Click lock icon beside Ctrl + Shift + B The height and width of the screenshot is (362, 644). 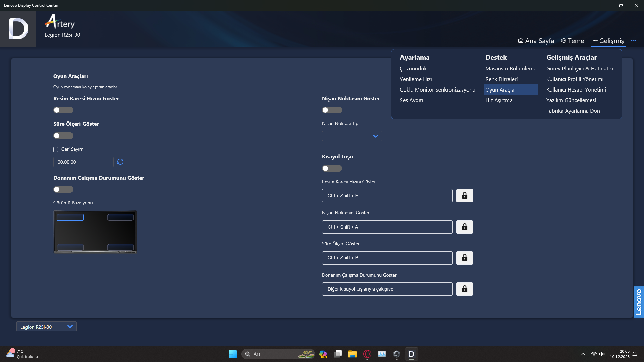[464, 258]
